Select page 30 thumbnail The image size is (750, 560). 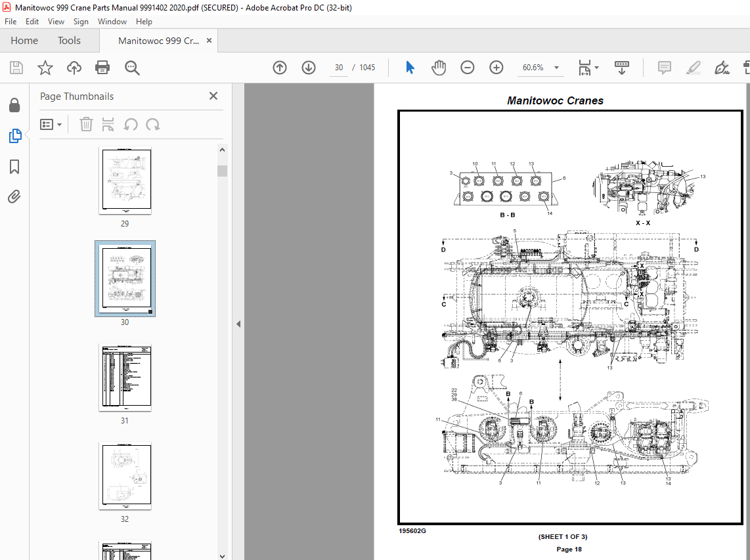[125, 278]
